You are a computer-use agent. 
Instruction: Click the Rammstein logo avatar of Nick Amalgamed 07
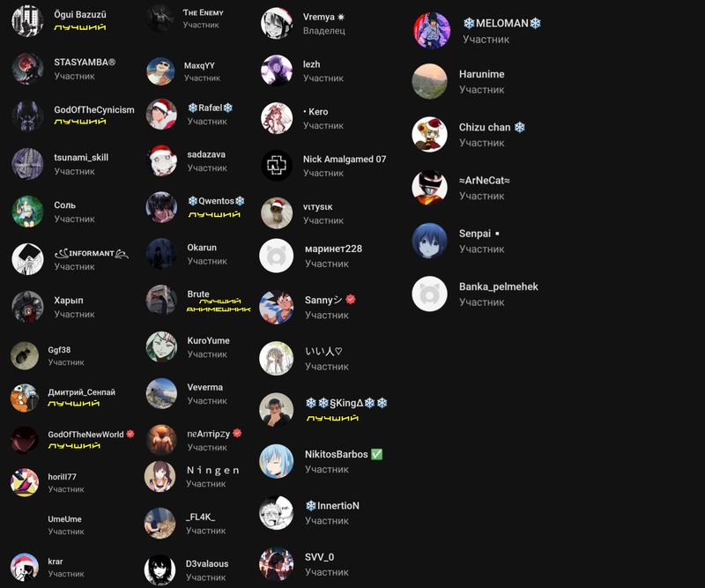277,166
